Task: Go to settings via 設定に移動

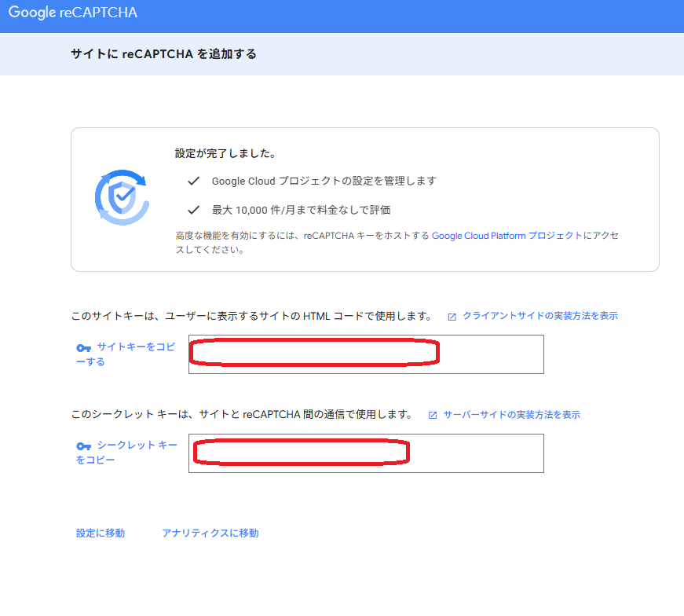Action: tap(101, 533)
